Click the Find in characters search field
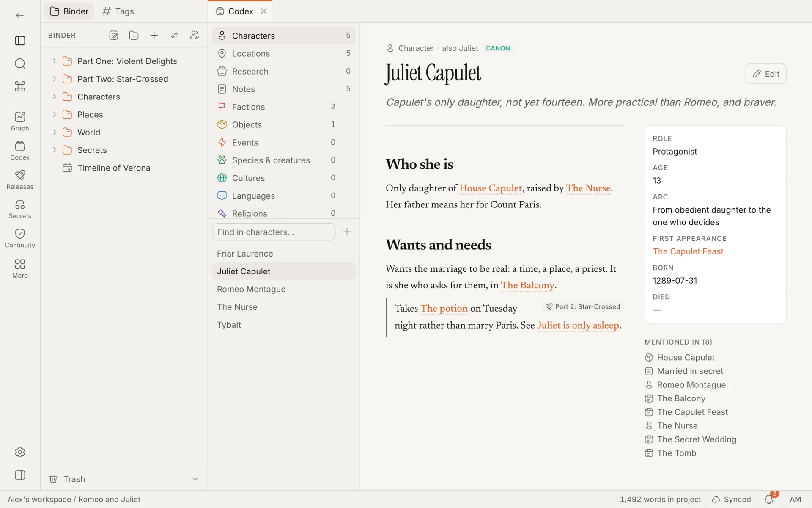 [x=274, y=232]
